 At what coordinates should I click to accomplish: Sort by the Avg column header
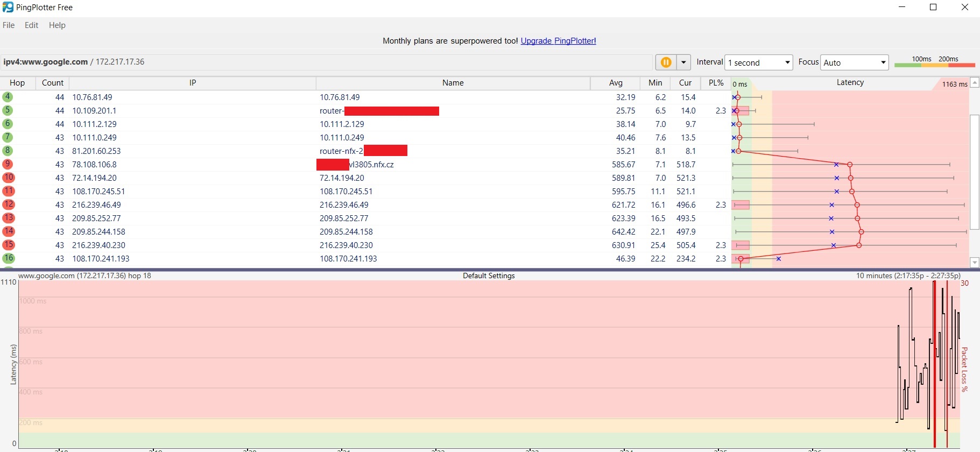click(x=616, y=83)
